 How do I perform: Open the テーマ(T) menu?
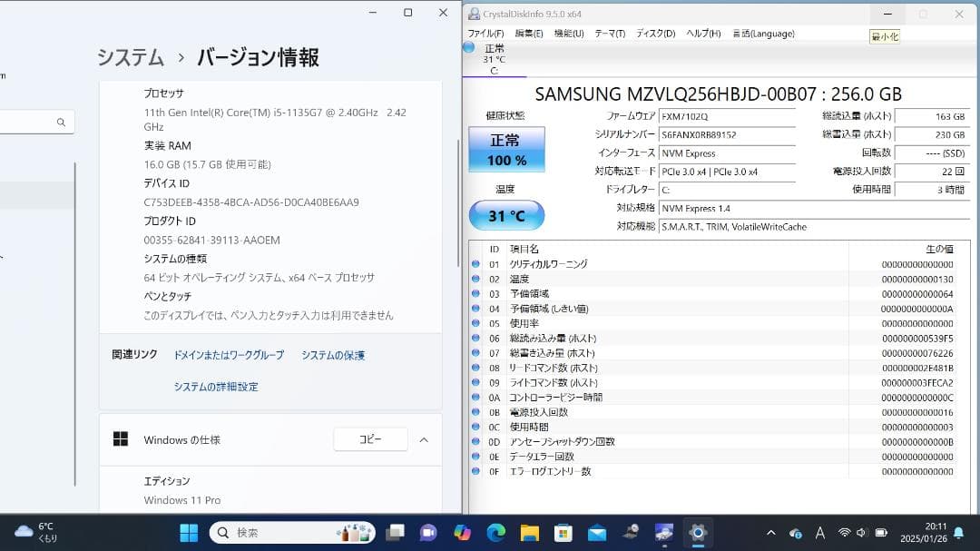click(x=609, y=34)
